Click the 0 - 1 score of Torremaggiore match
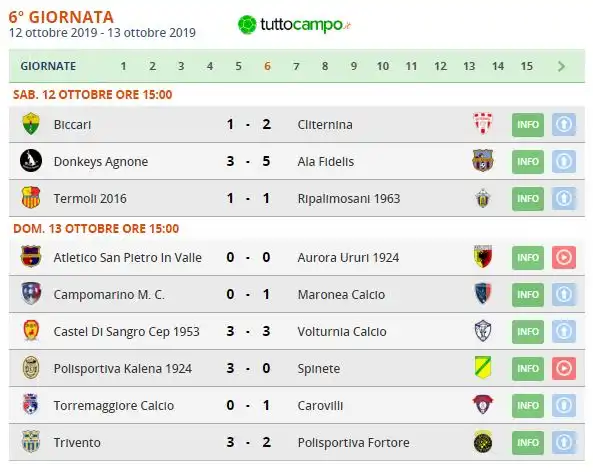This screenshot has width=593, height=472. pyautogui.click(x=248, y=405)
